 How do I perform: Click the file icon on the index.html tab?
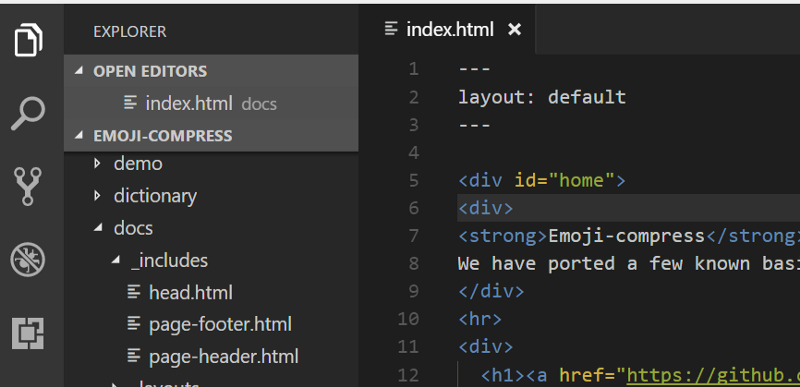click(x=391, y=29)
